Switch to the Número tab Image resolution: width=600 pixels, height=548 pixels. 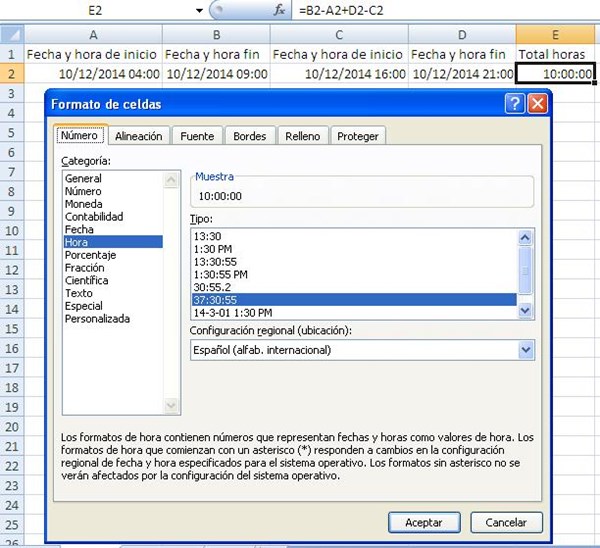click(x=79, y=135)
